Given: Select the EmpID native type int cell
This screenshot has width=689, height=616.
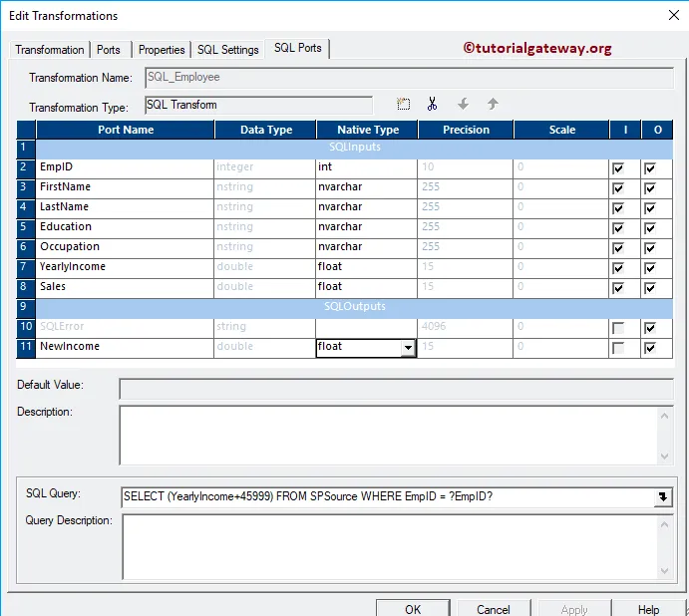Looking at the screenshot, I should (x=366, y=167).
